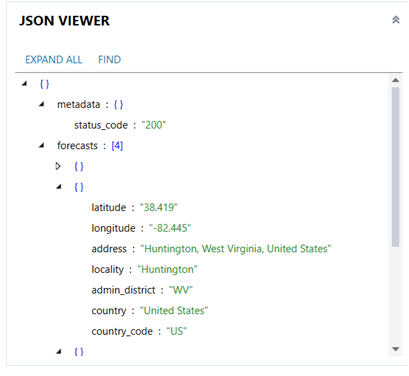This screenshot has height=376, width=409.
Task: Select the admin_district value "WV"
Action: (181, 290)
